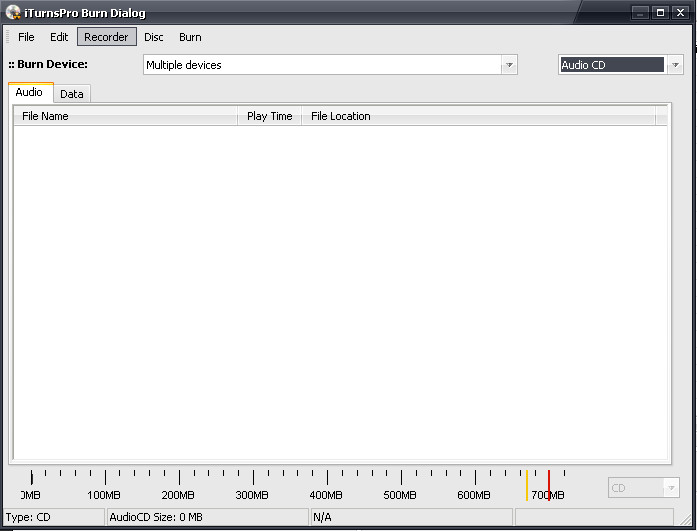The image size is (697, 531).
Task: Click the red limit marker on the ruler
Action: 548,484
